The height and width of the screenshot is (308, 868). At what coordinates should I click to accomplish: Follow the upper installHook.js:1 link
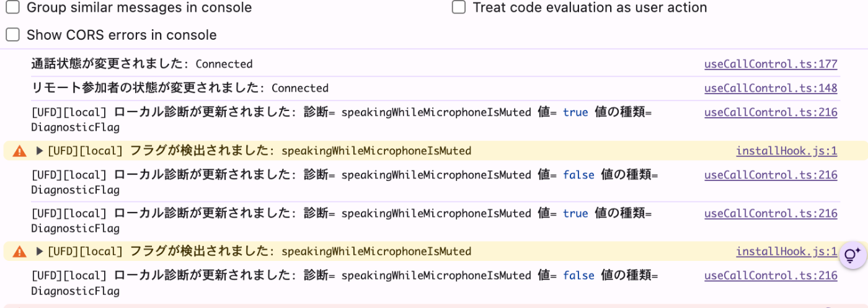coord(786,151)
